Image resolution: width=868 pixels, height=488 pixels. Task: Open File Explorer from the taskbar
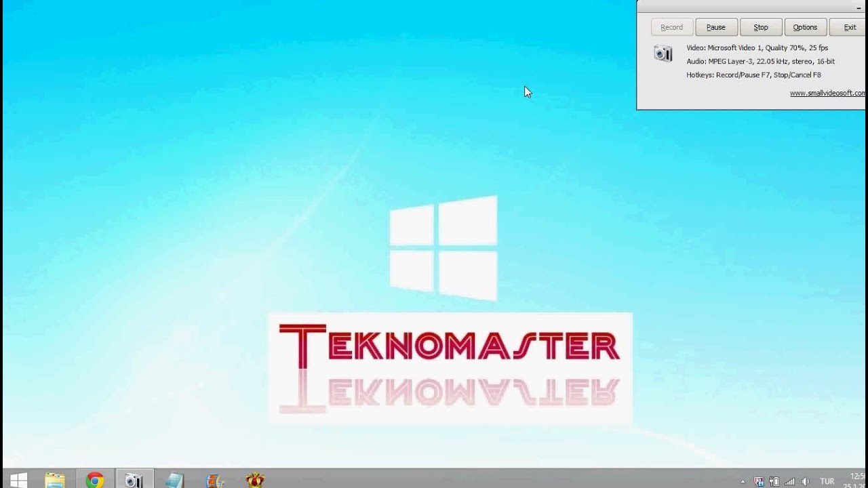tap(55, 480)
